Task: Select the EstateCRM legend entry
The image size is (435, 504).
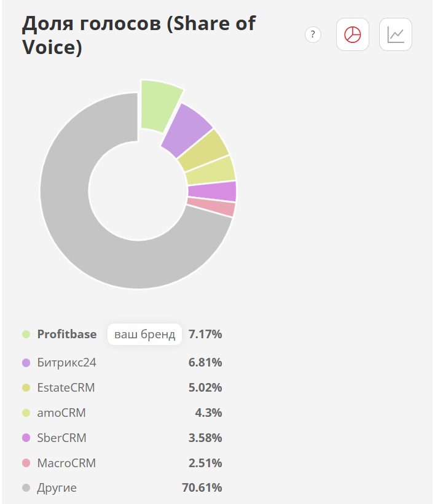Action: (x=66, y=388)
